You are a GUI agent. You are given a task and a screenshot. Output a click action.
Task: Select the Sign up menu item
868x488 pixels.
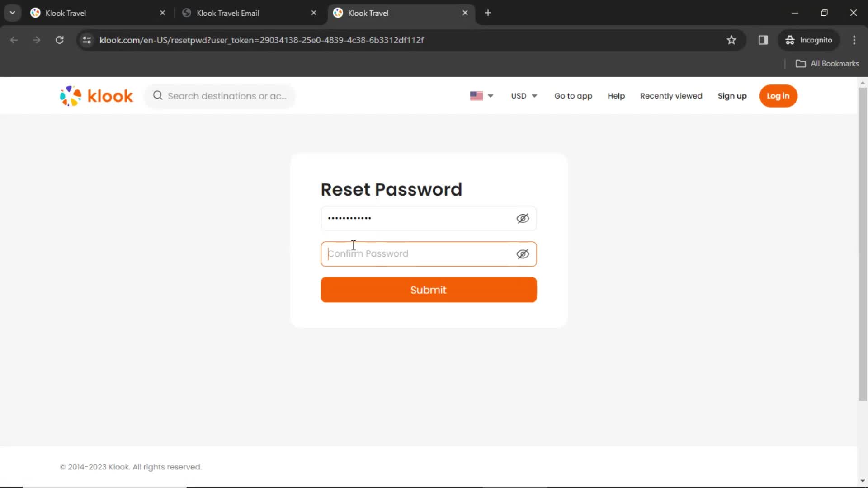[732, 95]
